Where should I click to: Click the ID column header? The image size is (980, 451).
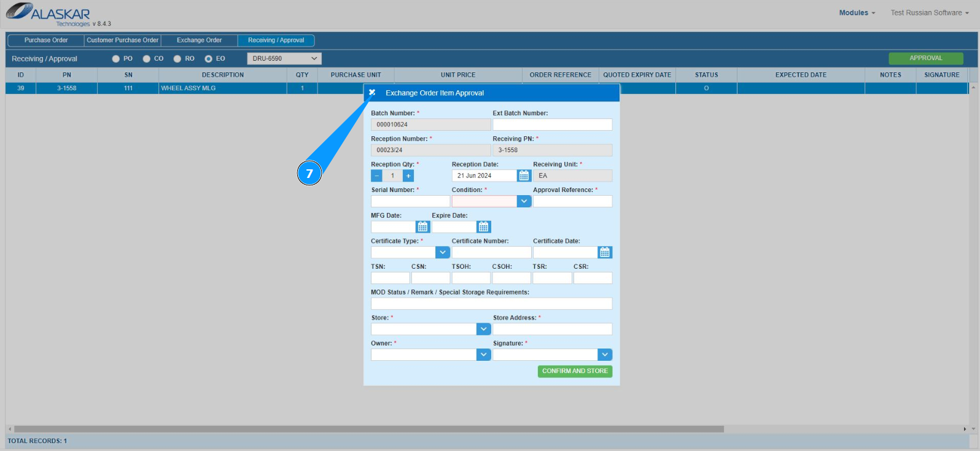point(21,75)
